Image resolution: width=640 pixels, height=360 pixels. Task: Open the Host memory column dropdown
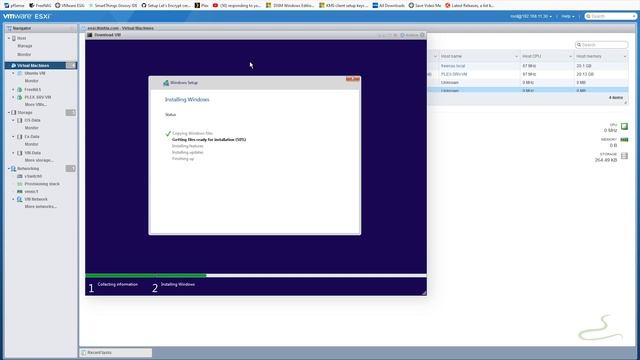pos(624,56)
